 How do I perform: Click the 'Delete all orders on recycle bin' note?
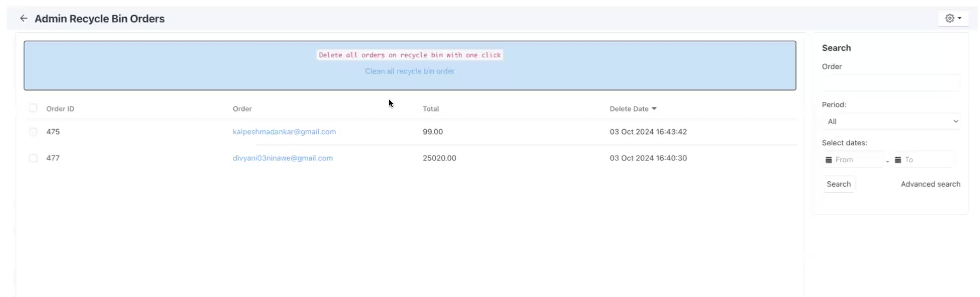[x=410, y=55]
